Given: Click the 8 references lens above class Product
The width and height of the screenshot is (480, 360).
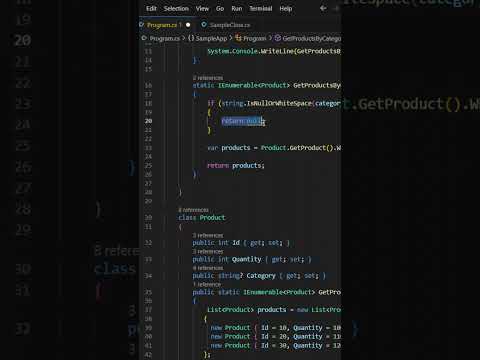Looking at the screenshot, I should [x=193, y=210].
